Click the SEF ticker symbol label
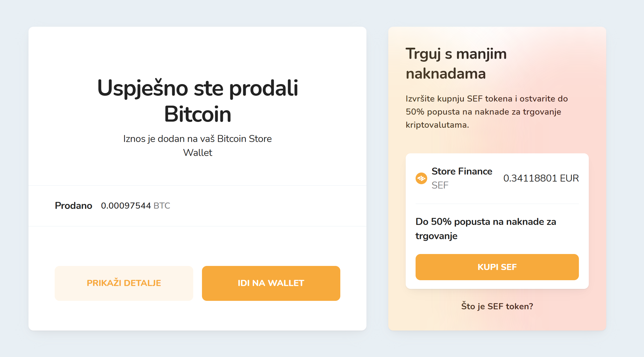Image resolution: width=644 pixels, height=357 pixels. coord(440,185)
